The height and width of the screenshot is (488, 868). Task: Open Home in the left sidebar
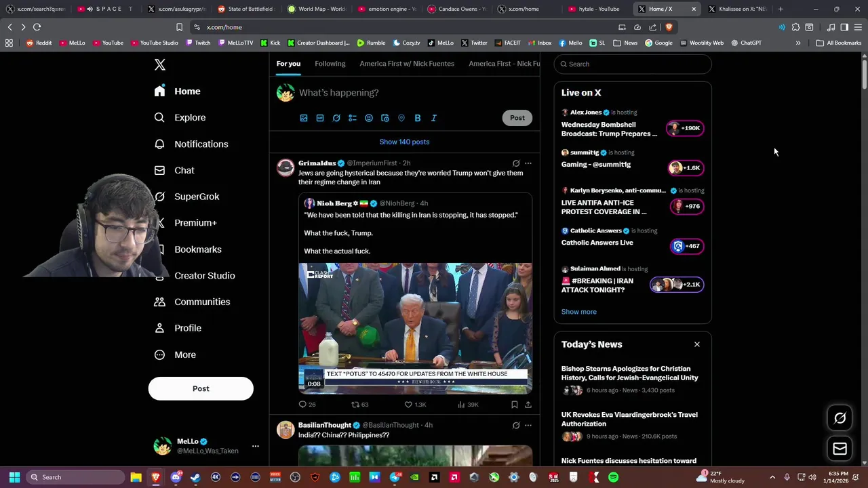[x=178, y=91]
